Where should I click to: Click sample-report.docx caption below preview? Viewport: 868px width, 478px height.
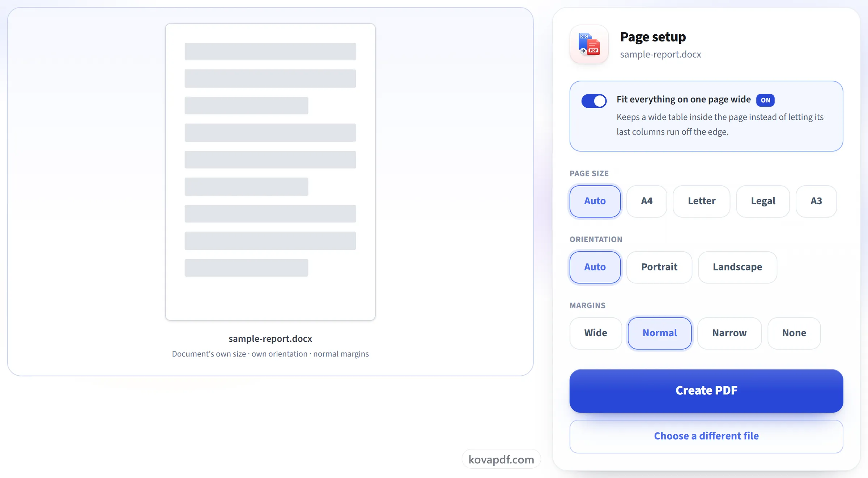(270, 338)
